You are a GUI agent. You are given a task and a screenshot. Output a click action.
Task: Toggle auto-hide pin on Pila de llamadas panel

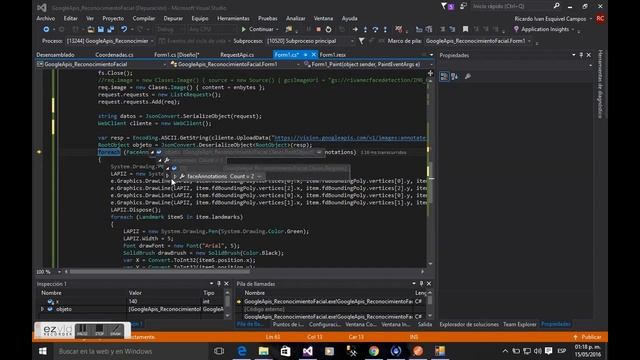(421, 283)
